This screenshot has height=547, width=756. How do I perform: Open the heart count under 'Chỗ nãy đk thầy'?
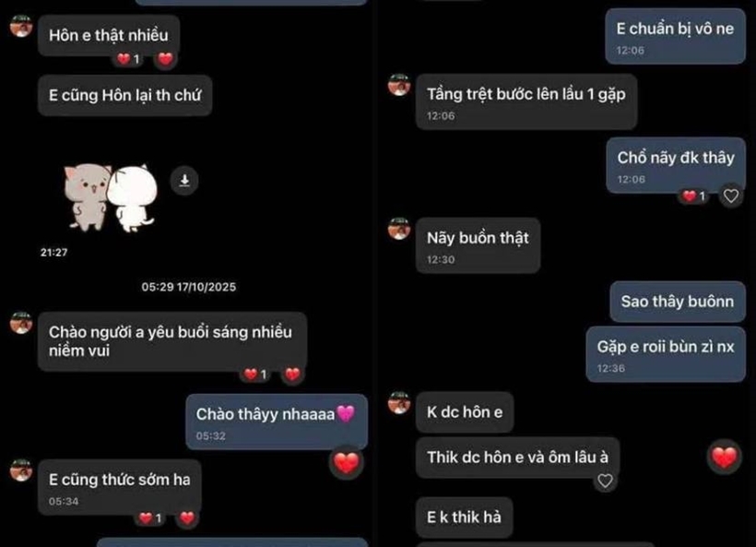(694, 196)
